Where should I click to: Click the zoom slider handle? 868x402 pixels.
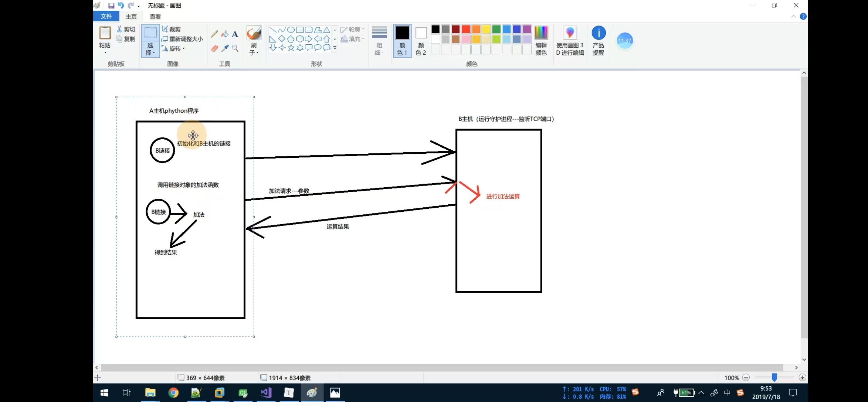point(774,377)
